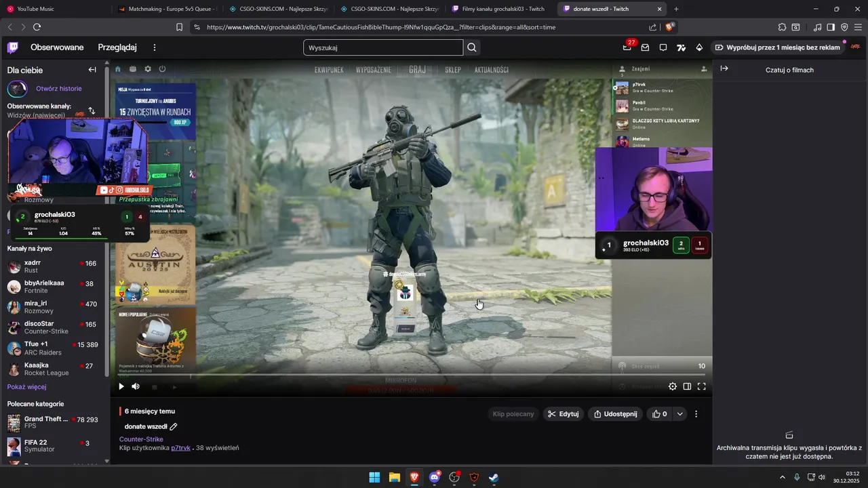Screen dimensions: 868x488
Task: Open Przeglądaj navigation item
Action: [x=117, y=47]
